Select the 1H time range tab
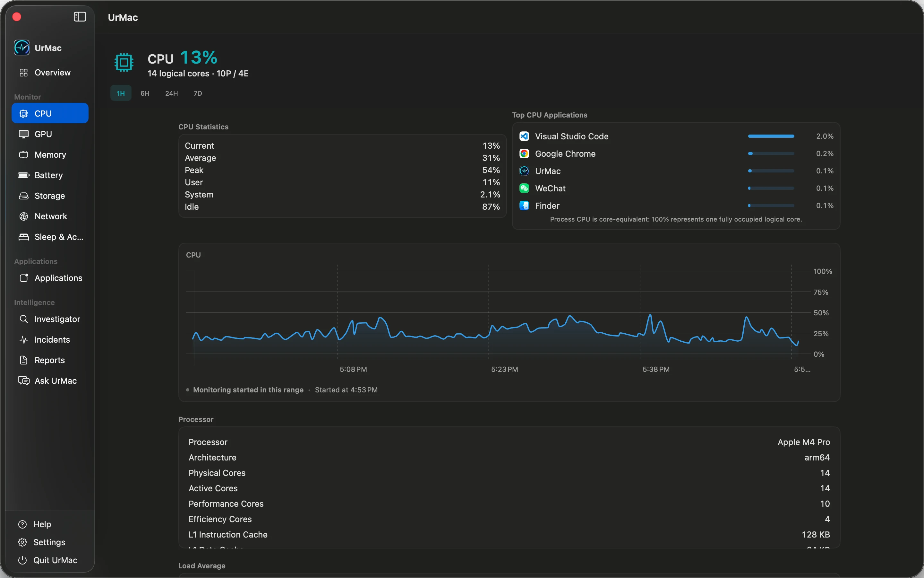Image resolution: width=924 pixels, height=578 pixels. click(121, 93)
